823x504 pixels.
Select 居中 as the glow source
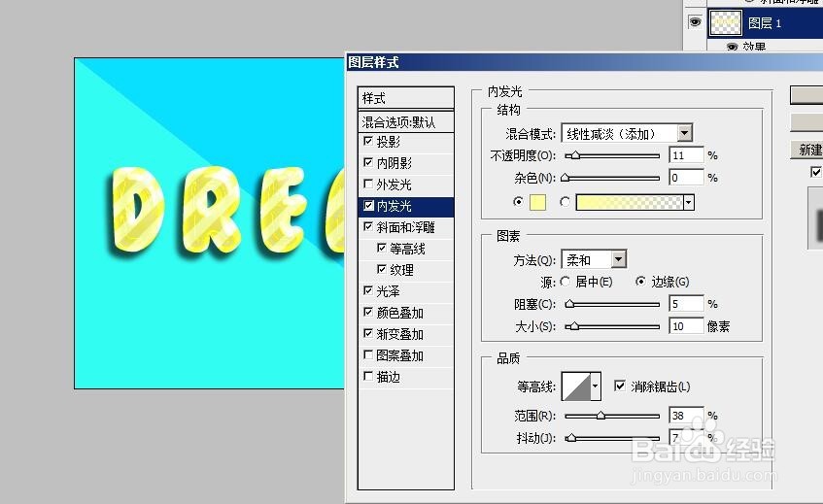[x=566, y=282]
